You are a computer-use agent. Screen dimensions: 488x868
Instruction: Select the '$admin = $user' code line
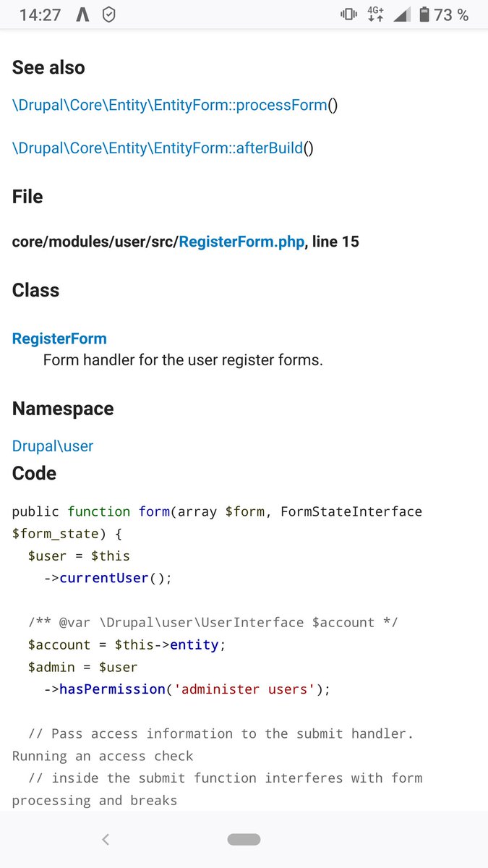[82, 667]
